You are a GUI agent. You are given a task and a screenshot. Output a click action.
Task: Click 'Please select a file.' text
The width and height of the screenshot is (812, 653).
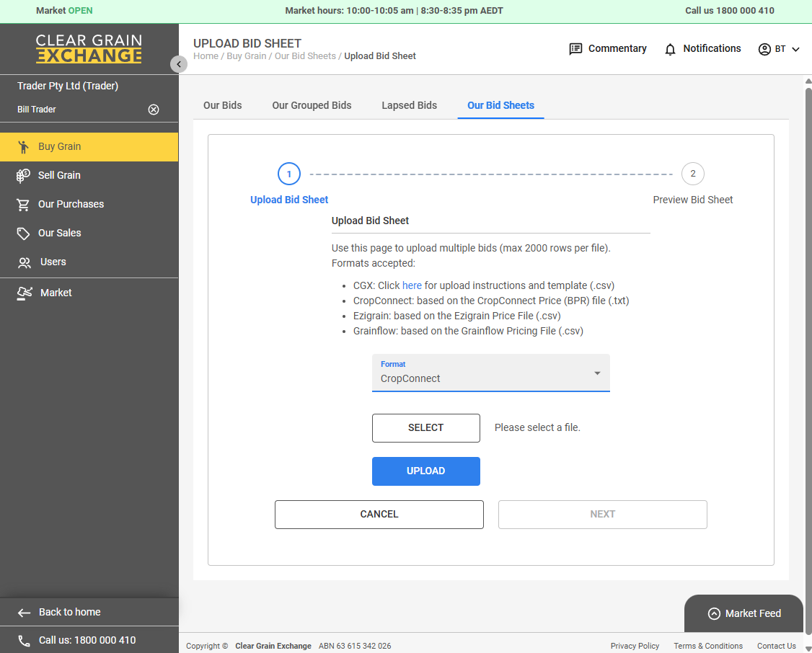(x=537, y=427)
